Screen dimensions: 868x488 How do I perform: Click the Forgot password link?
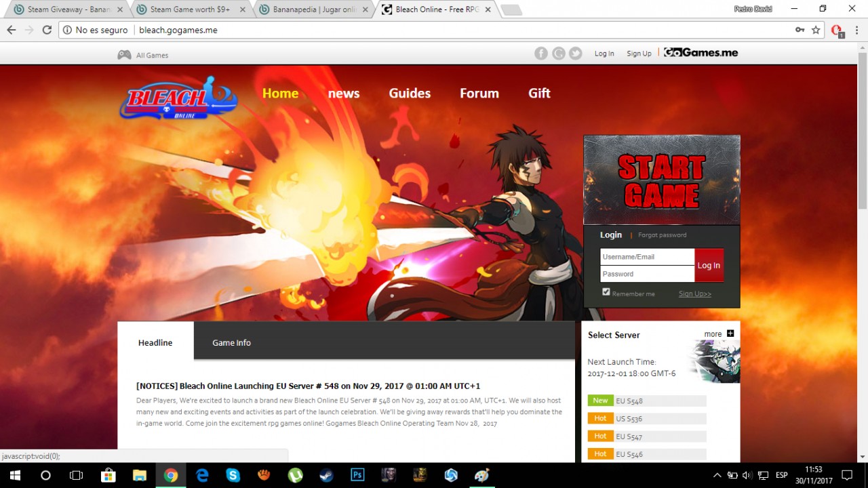tap(662, 235)
